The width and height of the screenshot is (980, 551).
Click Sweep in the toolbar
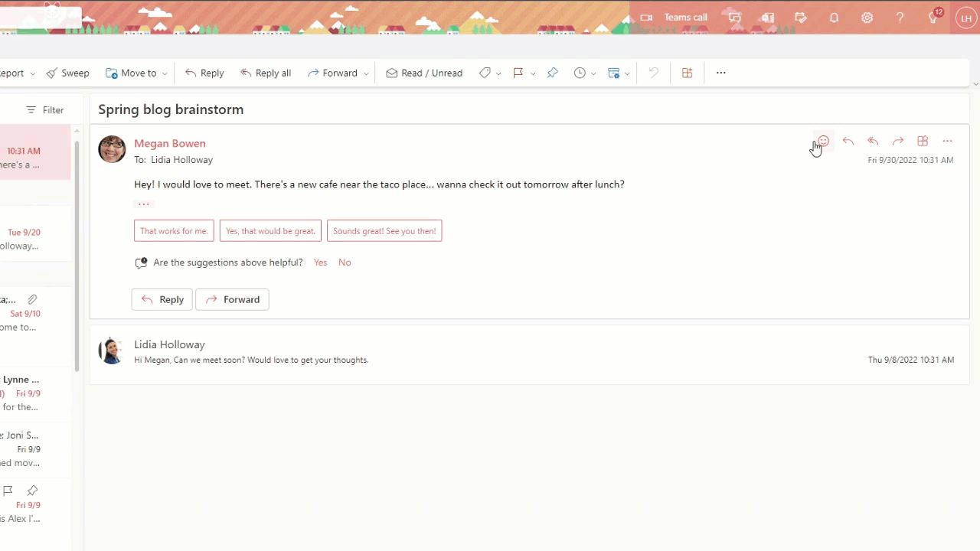click(x=67, y=73)
